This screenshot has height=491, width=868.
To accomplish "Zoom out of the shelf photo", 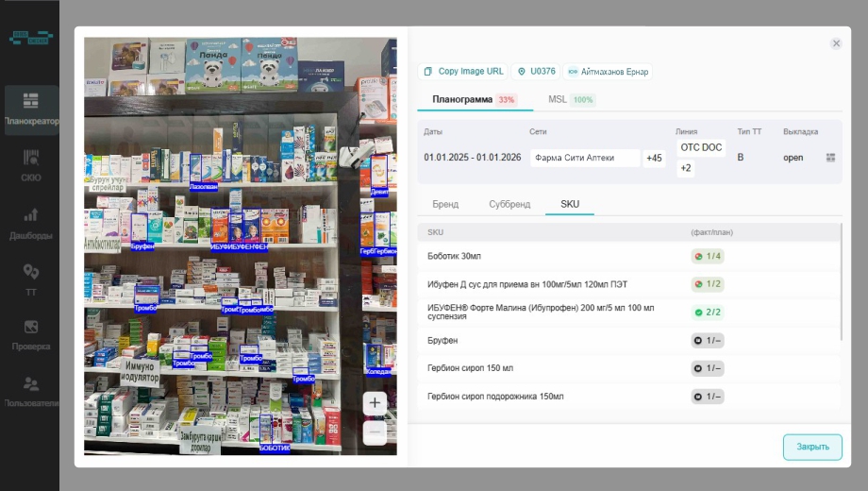I will pos(375,432).
